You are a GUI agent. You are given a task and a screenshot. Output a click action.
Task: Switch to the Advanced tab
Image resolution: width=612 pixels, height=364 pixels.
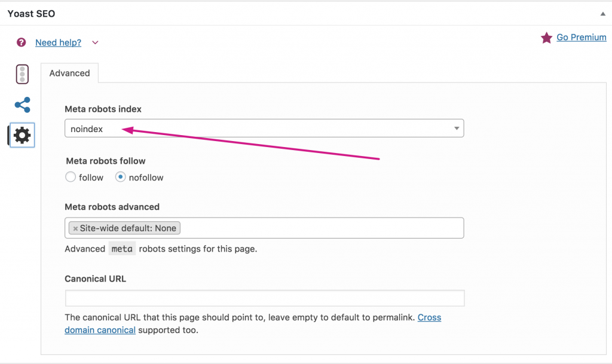[69, 74]
